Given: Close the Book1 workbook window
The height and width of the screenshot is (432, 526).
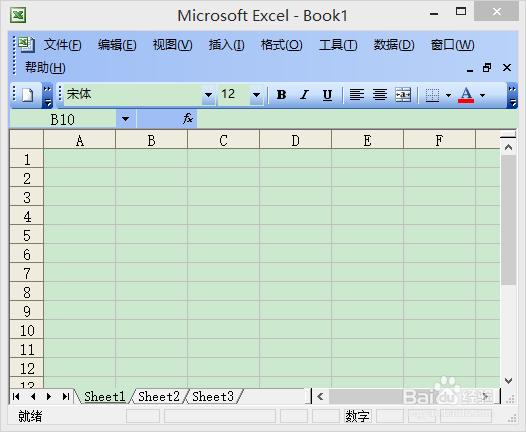Looking at the screenshot, I should coord(507,68).
